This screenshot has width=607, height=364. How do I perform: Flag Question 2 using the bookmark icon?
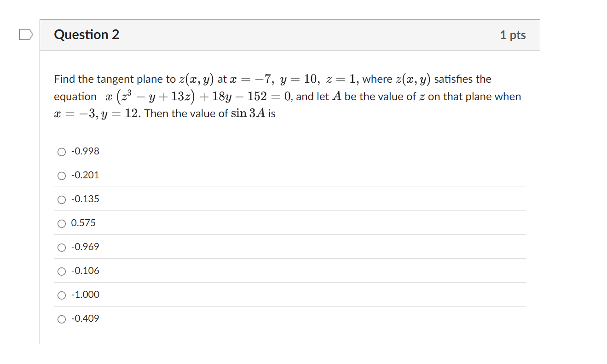tap(25, 34)
